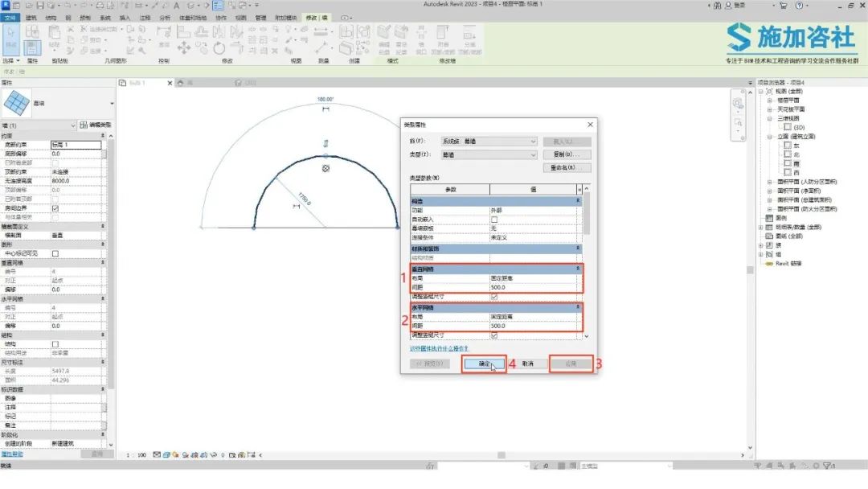Click the 取消 cancel button
Image resolution: width=868 pixels, height=489 pixels.
(x=527, y=364)
